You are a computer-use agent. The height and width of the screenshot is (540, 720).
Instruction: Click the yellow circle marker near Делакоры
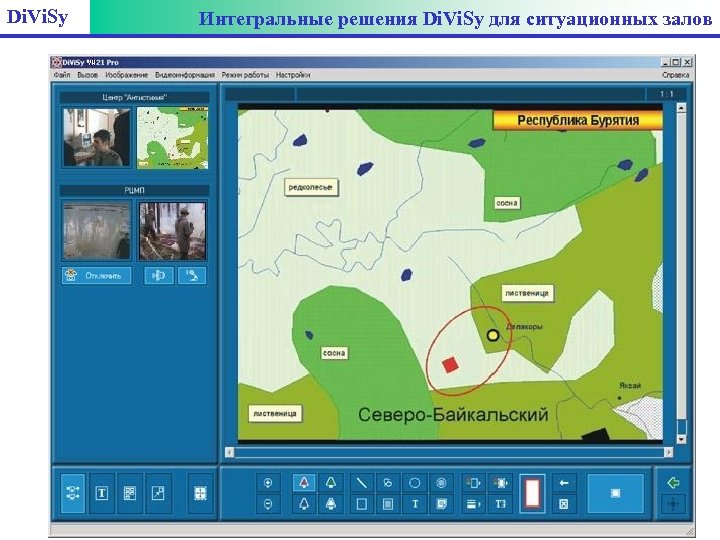[493, 336]
